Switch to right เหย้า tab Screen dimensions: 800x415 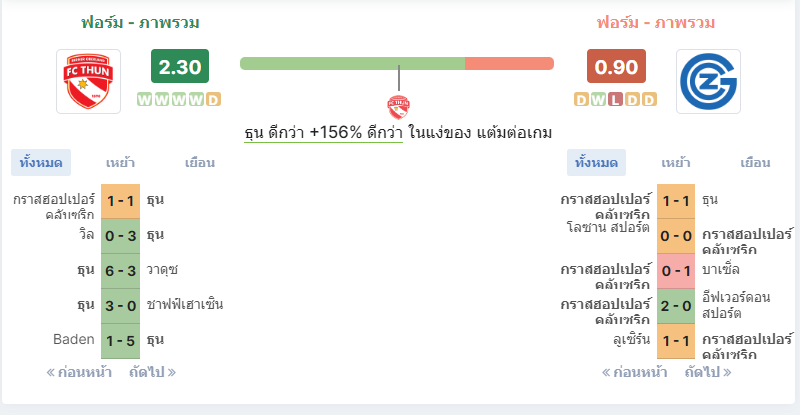[676, 163]
